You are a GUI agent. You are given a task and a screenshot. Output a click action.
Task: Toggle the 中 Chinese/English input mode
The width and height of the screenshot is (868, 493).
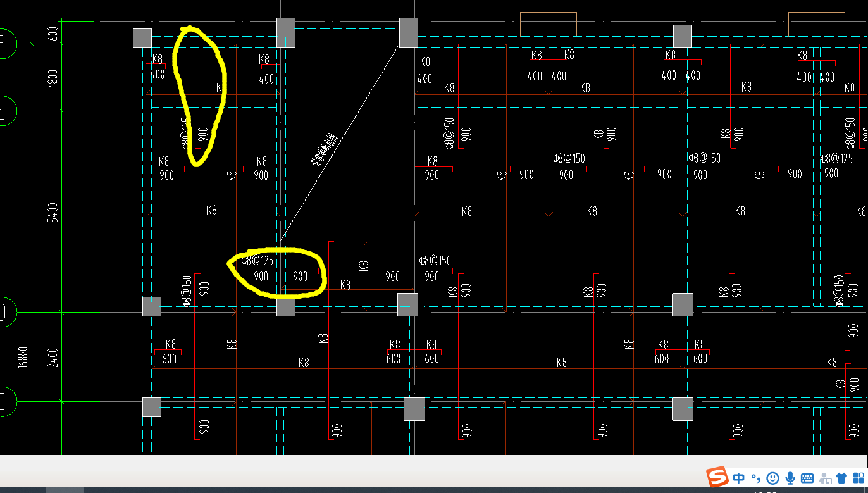pos(738,478)
